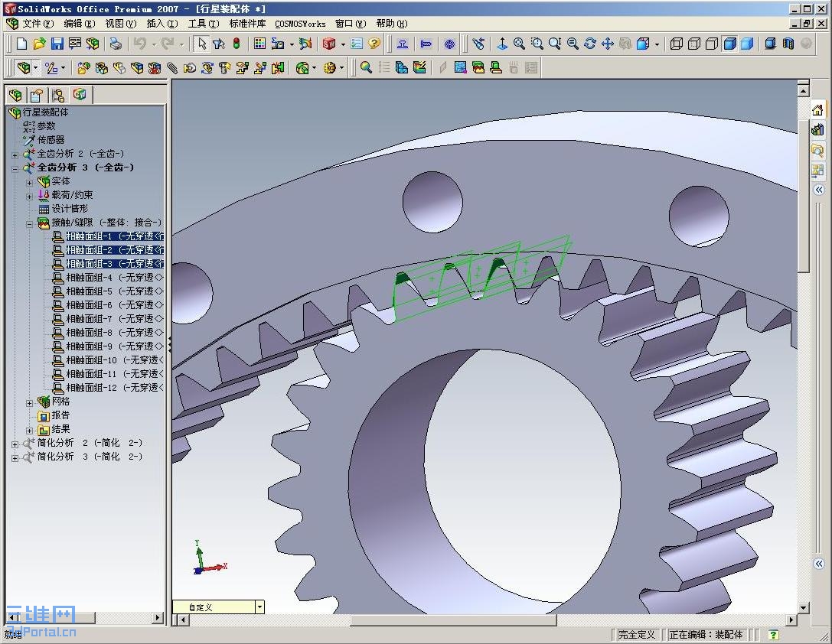Open the 插入(I) menu

click(x=162, y=23)
